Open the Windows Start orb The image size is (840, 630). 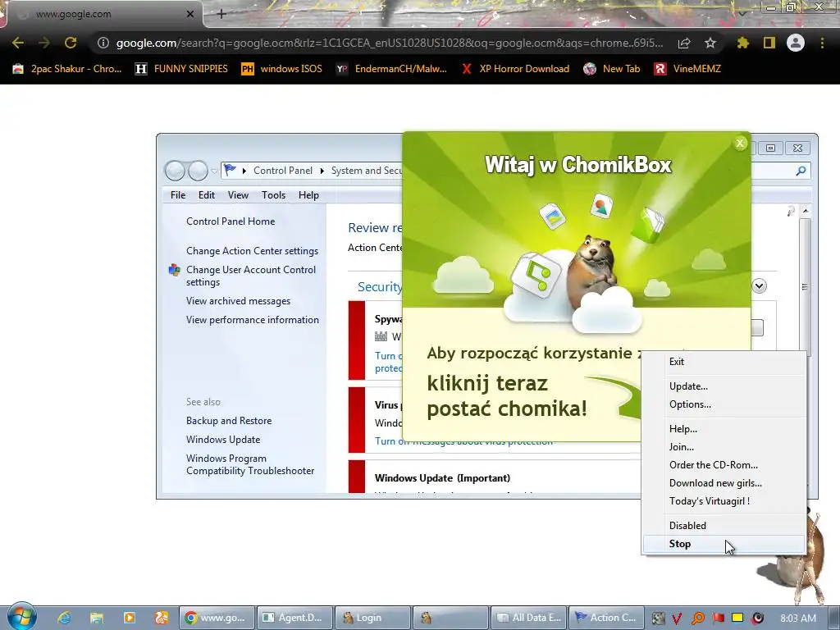click(22, 617)
